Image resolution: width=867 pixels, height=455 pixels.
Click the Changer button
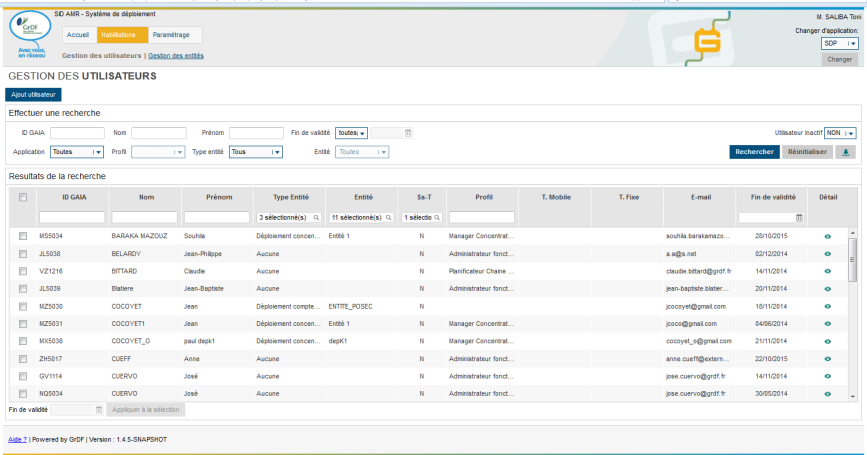click(x=839, y=60)
